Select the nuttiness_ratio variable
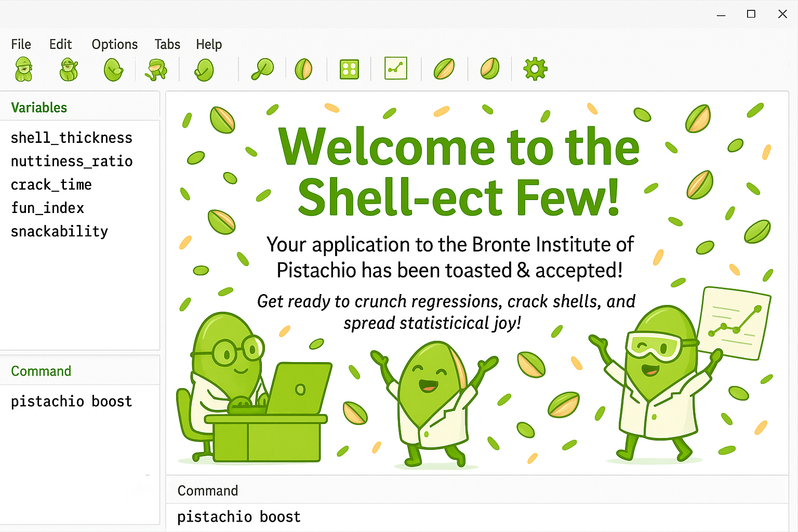This screenshot has height=532, width=798. tap(71, 161)
